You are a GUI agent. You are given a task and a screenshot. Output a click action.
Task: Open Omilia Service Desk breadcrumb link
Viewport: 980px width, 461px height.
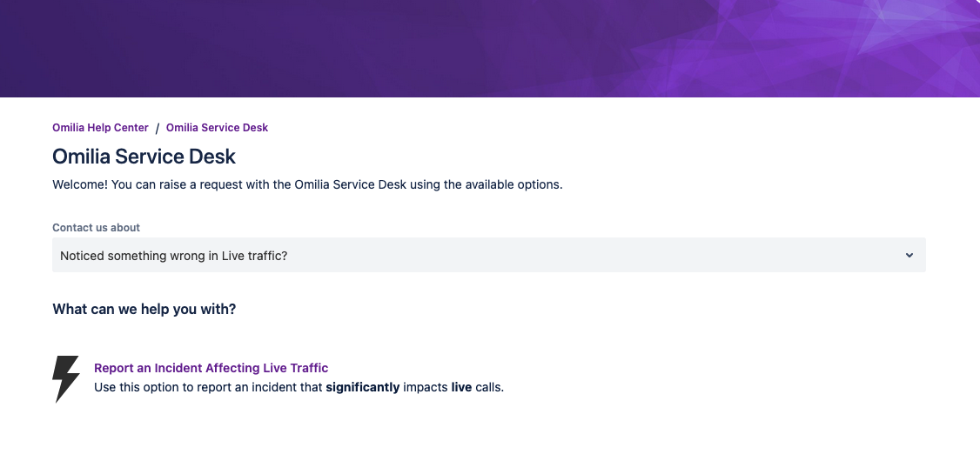click(x=217, y=128)
